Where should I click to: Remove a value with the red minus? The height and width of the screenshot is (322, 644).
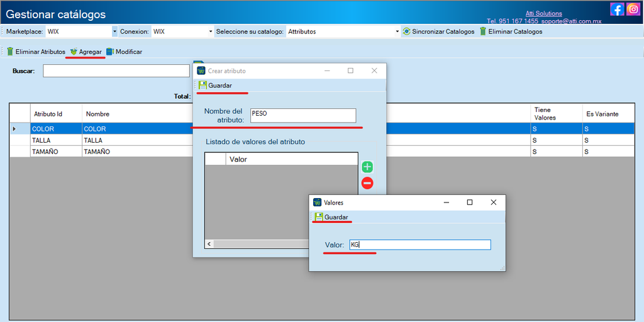click(x=367, y=183)
